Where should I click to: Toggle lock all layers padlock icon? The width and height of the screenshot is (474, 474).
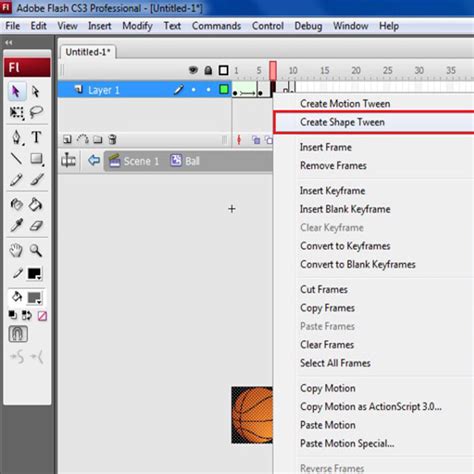[208, 70]
